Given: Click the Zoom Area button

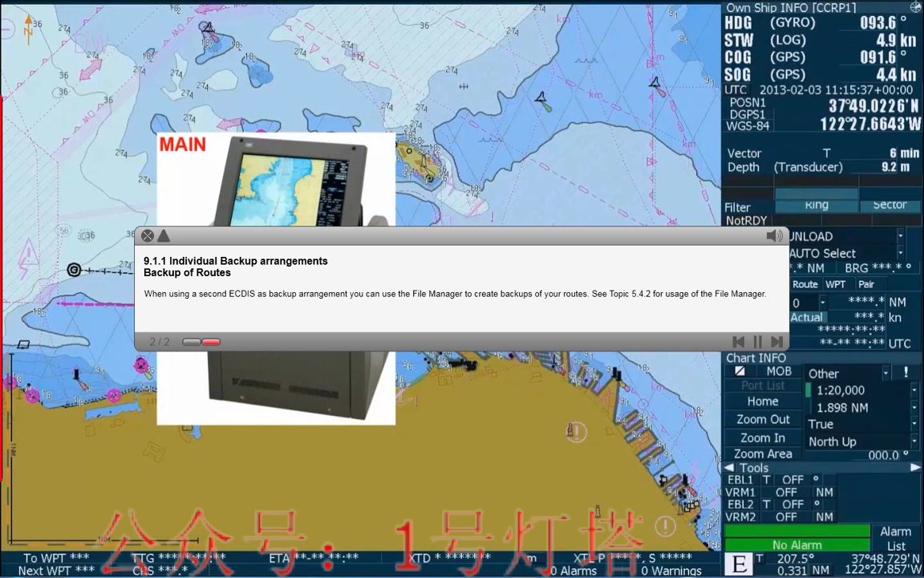Looking at the screenshot, I should (763, 454).
